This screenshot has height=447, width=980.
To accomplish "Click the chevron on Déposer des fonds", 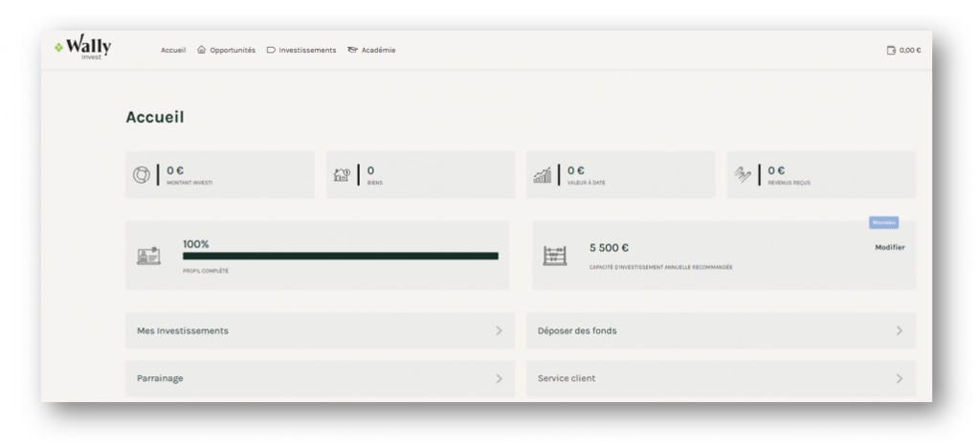I will (x=900, y=331).
